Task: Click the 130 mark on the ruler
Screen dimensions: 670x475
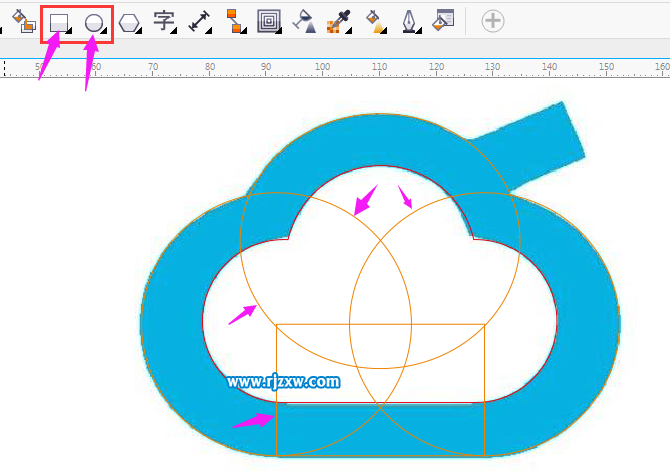Action: (492, 67)
